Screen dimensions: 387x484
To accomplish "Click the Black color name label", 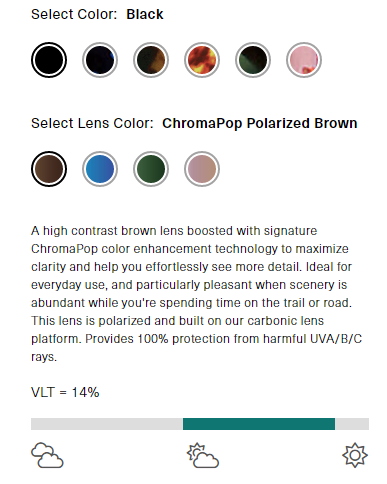I will click(x=145, y=14).
